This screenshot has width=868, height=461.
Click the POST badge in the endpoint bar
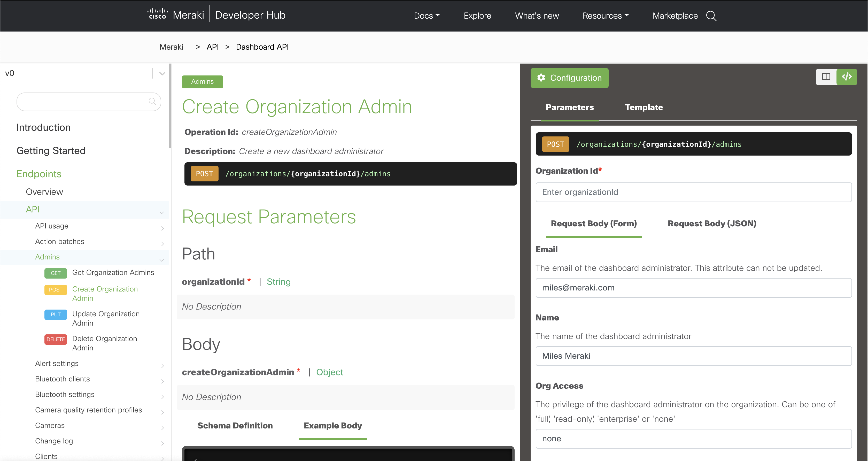coord(204,174)
